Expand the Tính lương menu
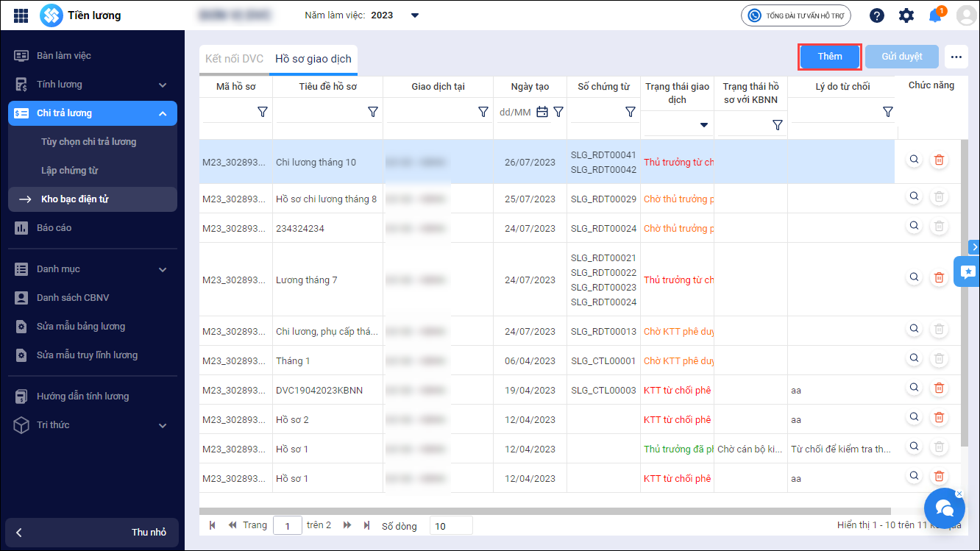This screenshot has height=551, width=980. pos(92,85)
